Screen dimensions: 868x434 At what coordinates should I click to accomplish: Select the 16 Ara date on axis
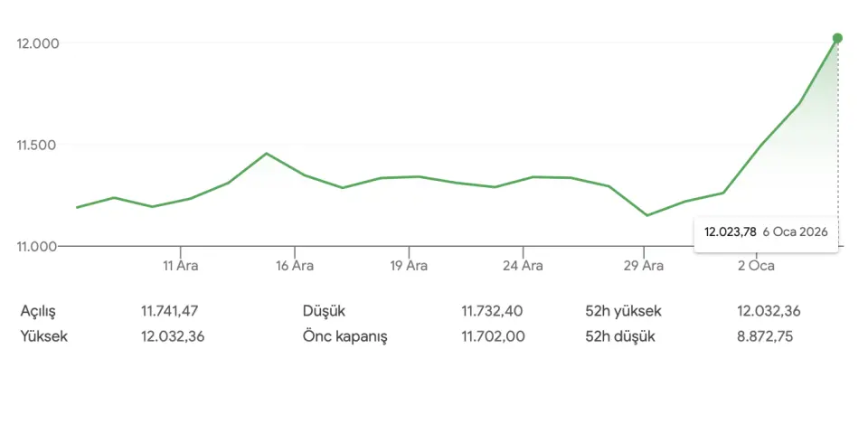[x=295, y=266]
